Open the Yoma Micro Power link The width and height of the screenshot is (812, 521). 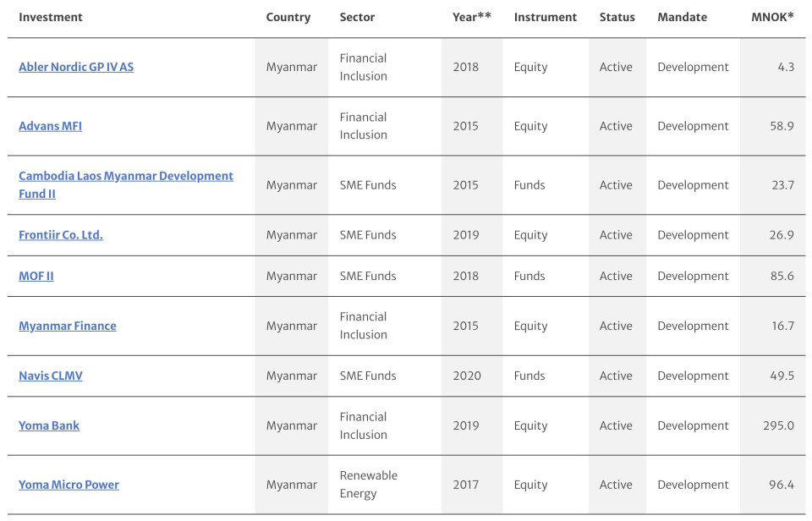point(69,485)
